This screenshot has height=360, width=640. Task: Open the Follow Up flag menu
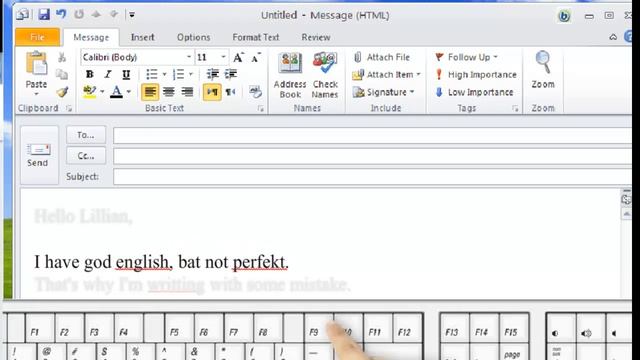[466, 57]
